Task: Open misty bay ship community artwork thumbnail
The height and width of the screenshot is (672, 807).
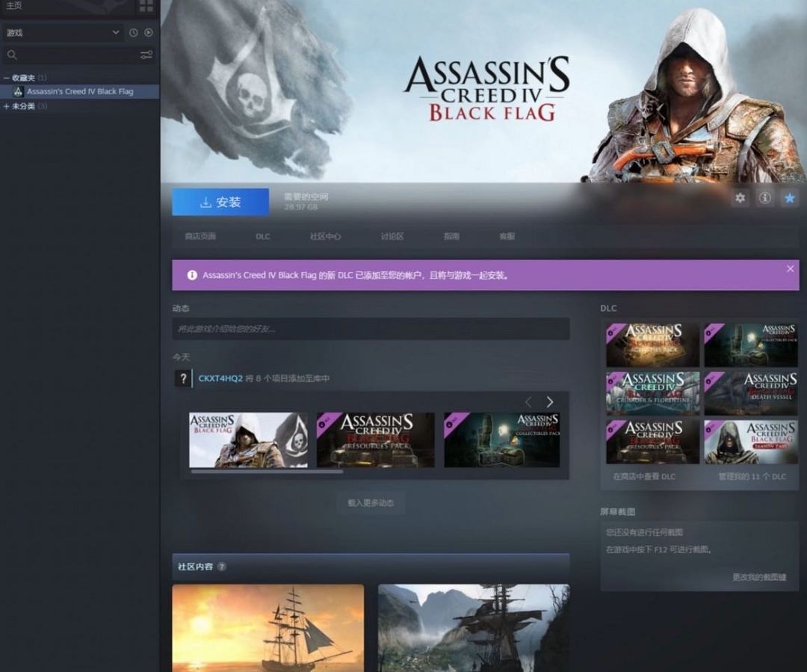Action: (x=474, y=628)
